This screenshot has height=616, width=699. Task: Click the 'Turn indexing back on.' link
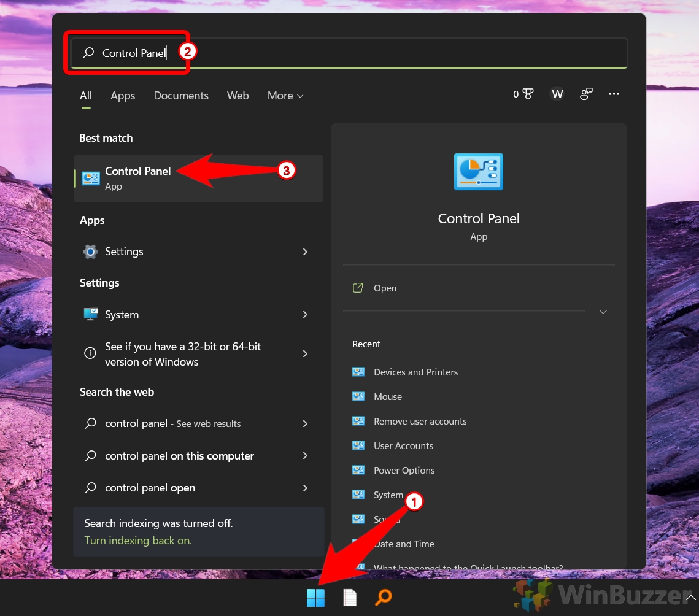click(138, 541)
